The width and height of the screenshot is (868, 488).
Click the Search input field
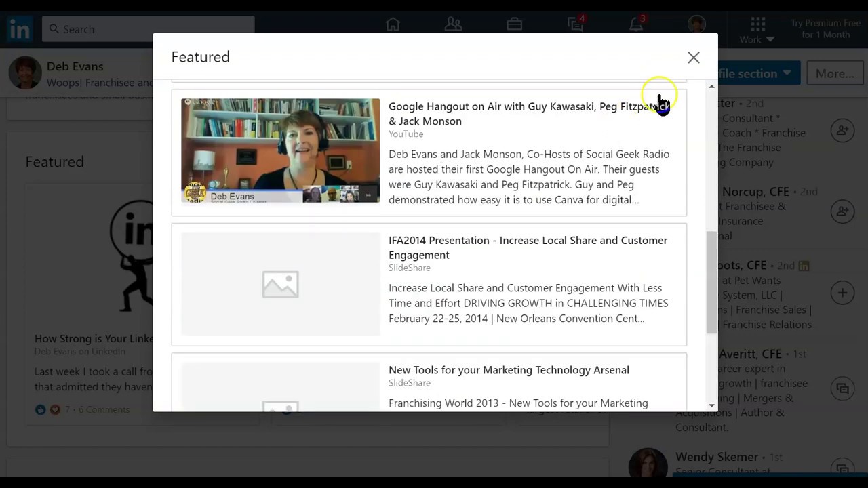coord(149,29)
